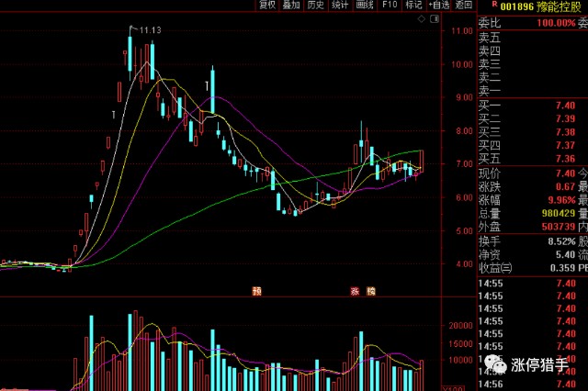Activate the 画线 drawing tool

pyautogui.click(x=365, y=5)
